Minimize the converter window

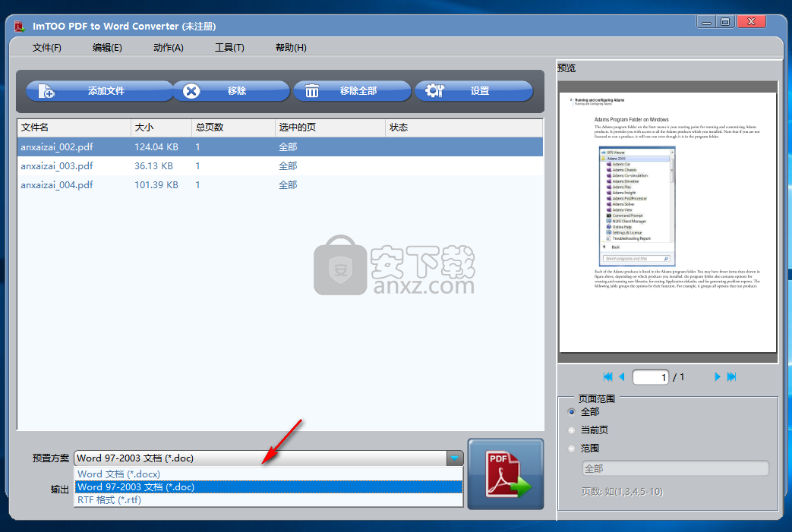706,22
